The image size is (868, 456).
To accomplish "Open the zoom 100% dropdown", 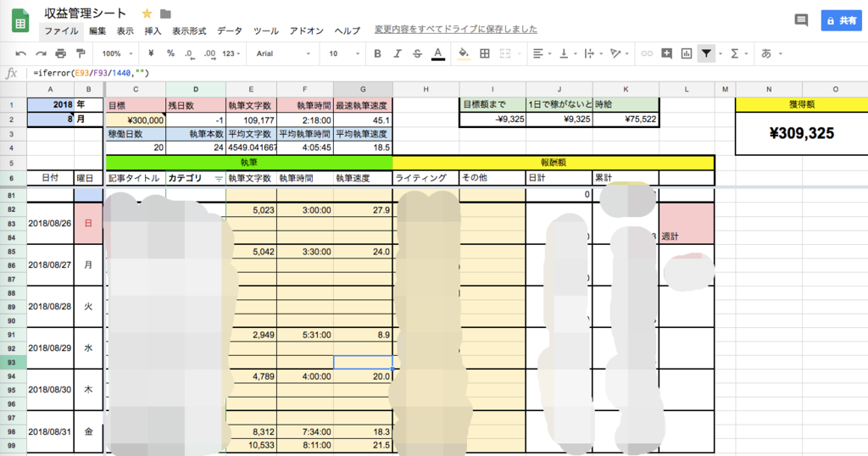I will tap(117, 53).
